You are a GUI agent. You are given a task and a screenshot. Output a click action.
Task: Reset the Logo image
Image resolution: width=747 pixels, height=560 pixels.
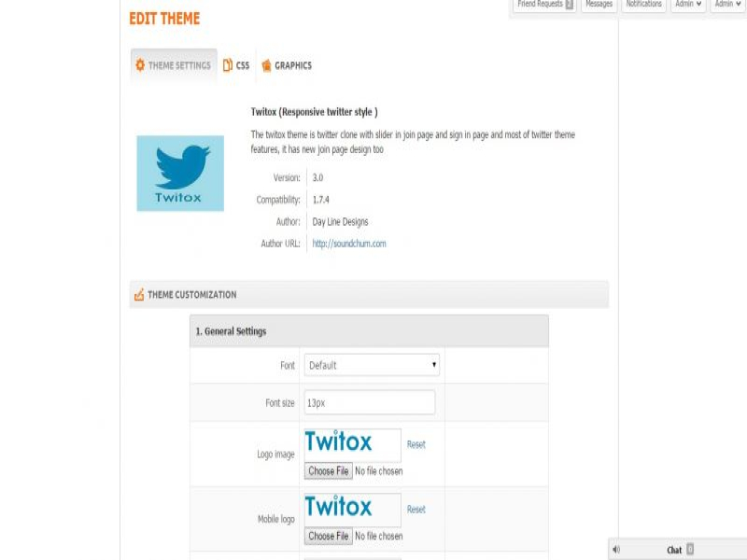coord(416,444)
